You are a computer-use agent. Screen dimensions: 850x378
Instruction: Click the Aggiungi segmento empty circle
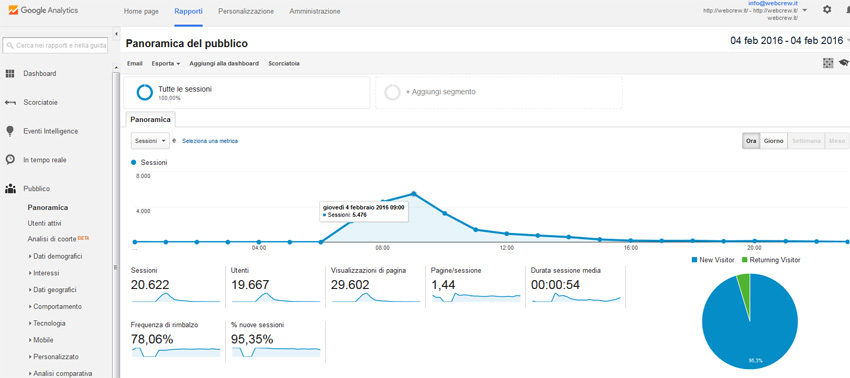tap(392, 92)
